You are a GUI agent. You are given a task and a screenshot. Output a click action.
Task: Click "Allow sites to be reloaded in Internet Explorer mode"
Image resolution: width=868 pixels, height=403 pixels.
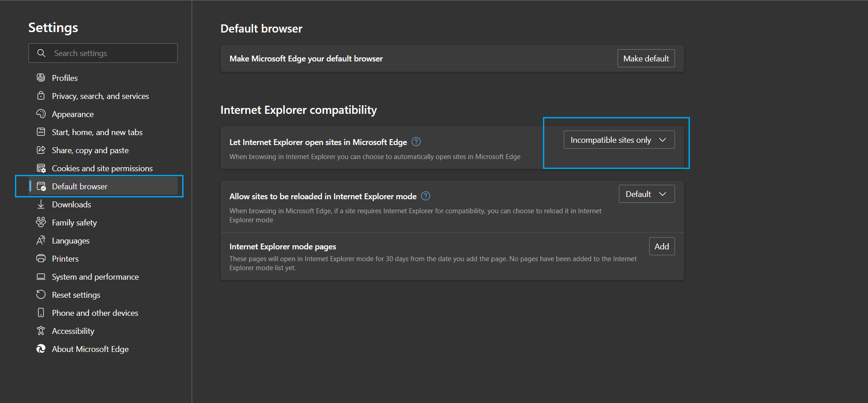(323, 196)
